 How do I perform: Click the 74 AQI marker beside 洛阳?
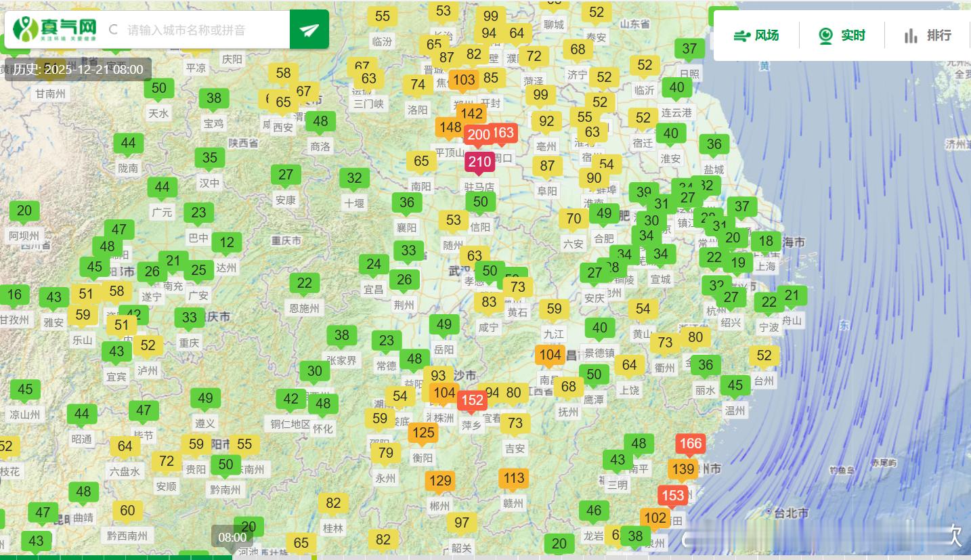click(418, 85)
